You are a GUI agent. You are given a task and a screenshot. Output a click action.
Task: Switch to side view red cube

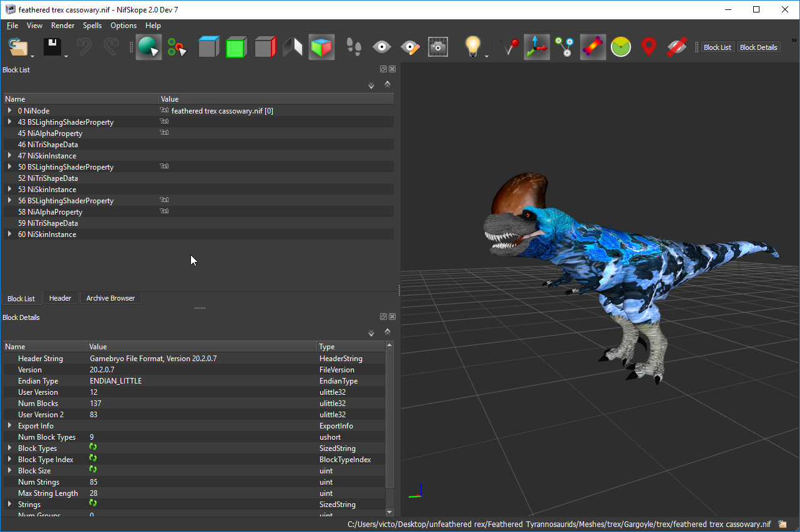tap(265, 47)
